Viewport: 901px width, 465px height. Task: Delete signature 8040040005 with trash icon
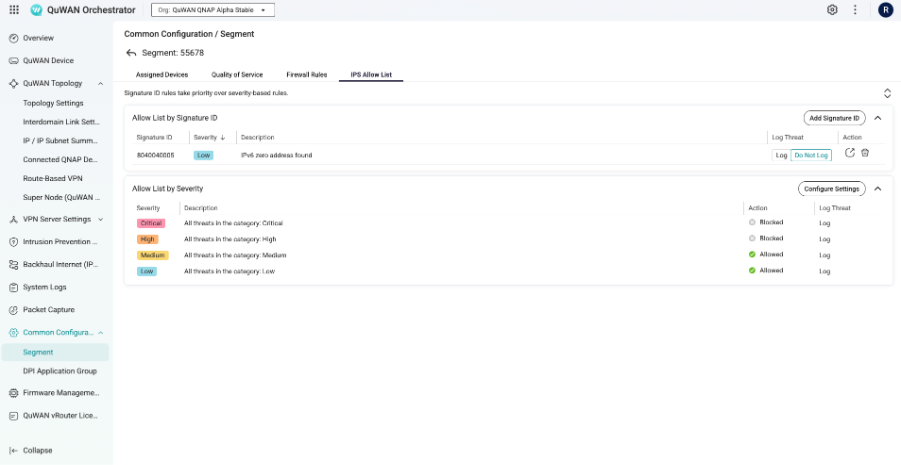point(865,153)
